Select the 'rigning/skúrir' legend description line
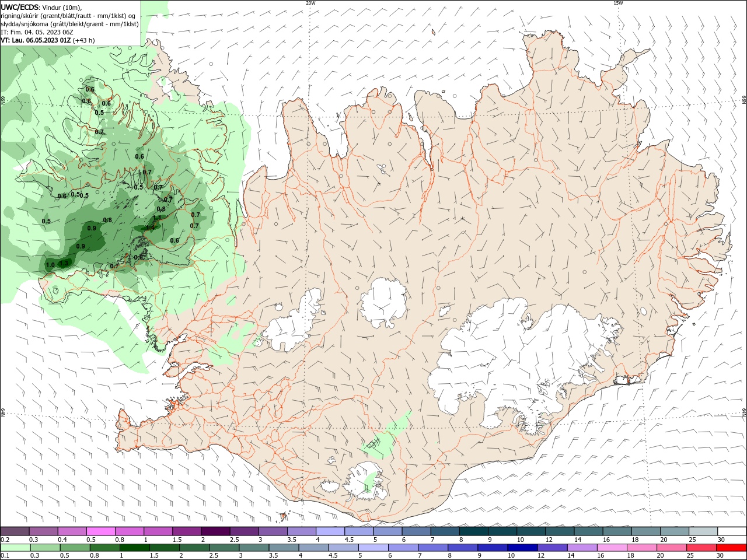The height and width of the screenshot is (560, 747). click(x=68, y=16)
